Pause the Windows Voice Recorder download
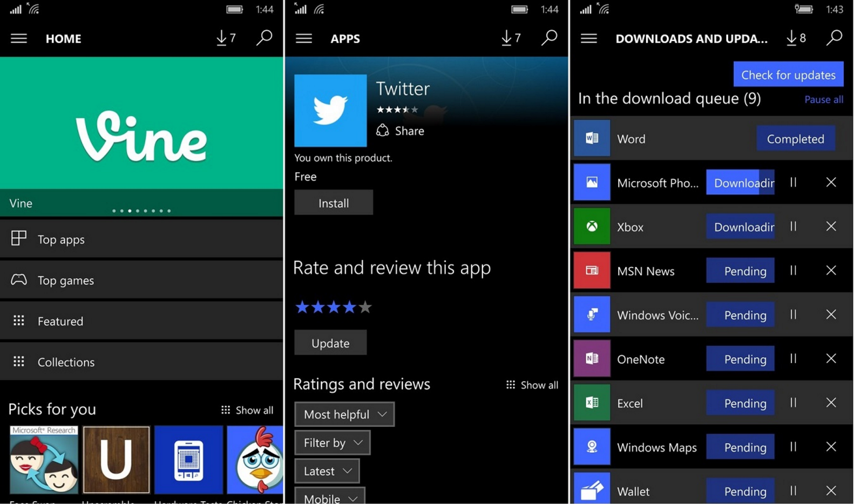This screenshot has width=854, height=504. point(793,315)
